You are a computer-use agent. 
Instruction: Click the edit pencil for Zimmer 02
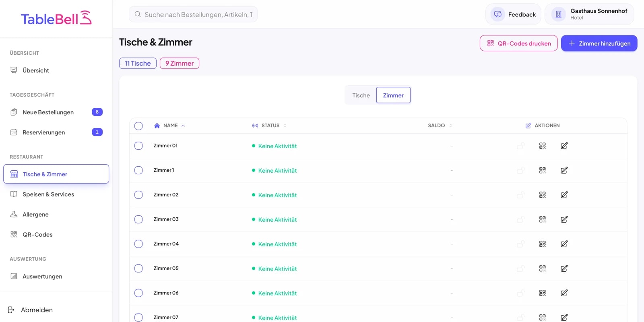pyautogui.click(x=564, y=195)
